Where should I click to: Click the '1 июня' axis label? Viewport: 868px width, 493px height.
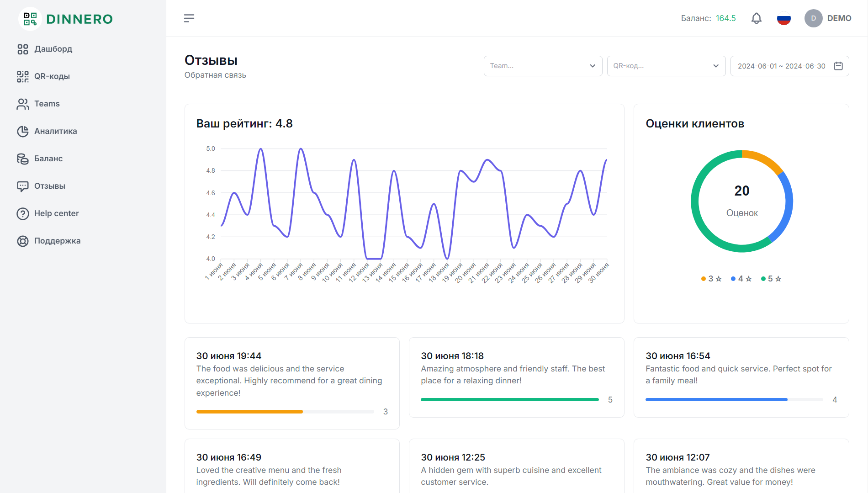tap(214, 271)
